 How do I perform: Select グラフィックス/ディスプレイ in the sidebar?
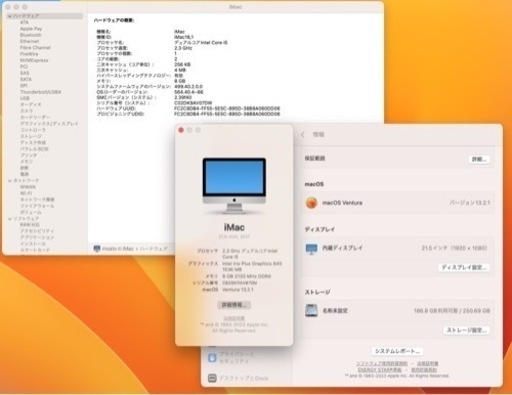point(49,124)
